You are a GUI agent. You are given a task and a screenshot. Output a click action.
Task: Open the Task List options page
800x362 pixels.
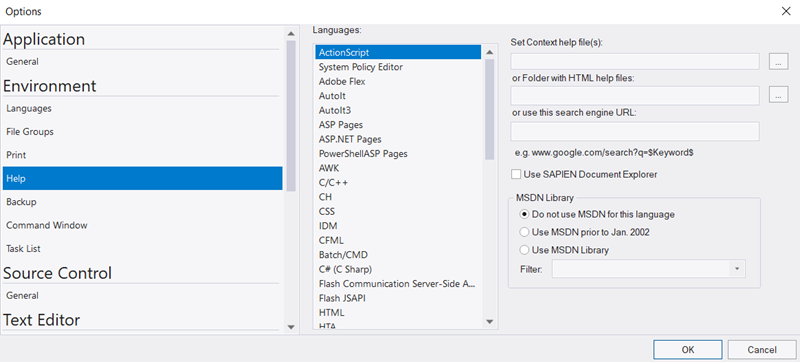142,249
